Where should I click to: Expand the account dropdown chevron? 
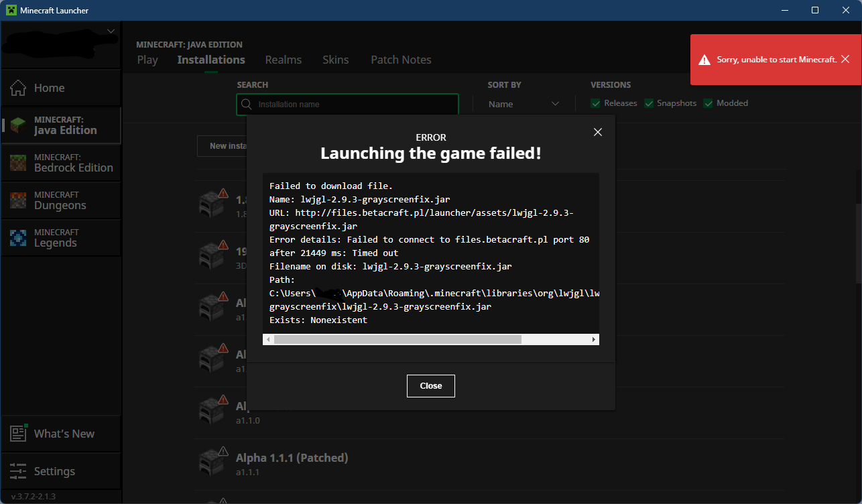(x=111, y=31)
